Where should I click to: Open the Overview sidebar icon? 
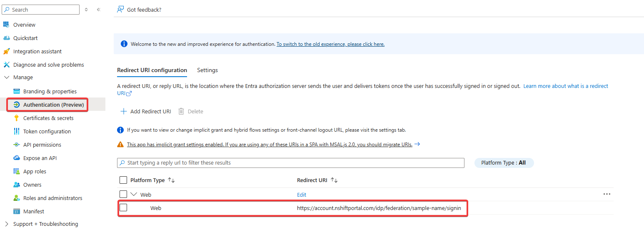(x=6, y=25)
